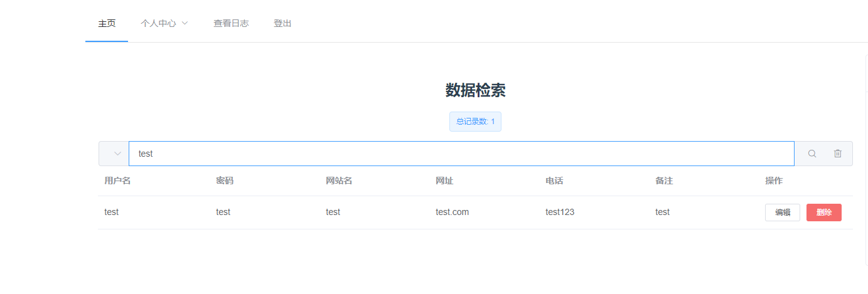Expand the 个人中心 menu arrow

pyautogui.click(x=185, y=23)
